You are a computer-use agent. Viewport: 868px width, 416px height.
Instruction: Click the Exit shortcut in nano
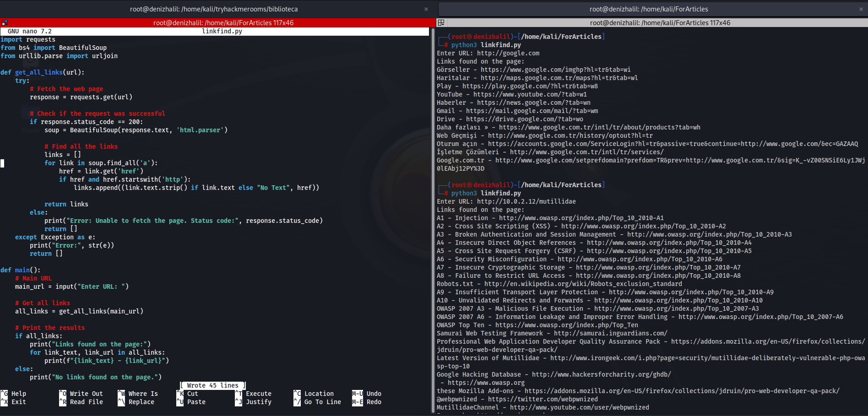click(x=18, y=402)
